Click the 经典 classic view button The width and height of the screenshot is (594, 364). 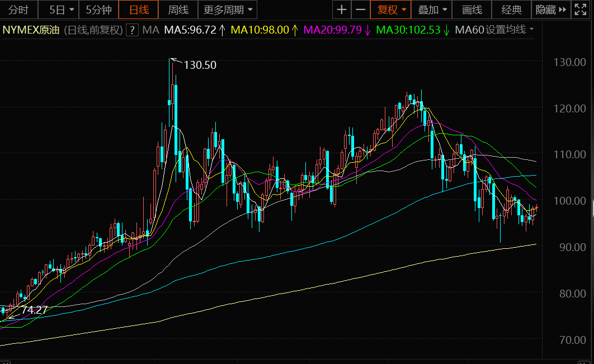point(512,10)
